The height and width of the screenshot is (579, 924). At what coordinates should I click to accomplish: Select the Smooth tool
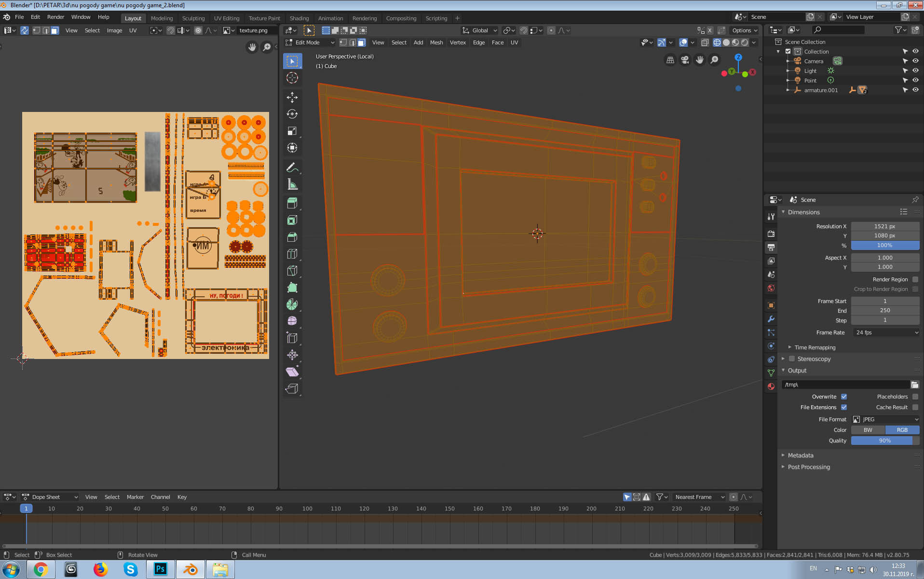click(292, 321)
